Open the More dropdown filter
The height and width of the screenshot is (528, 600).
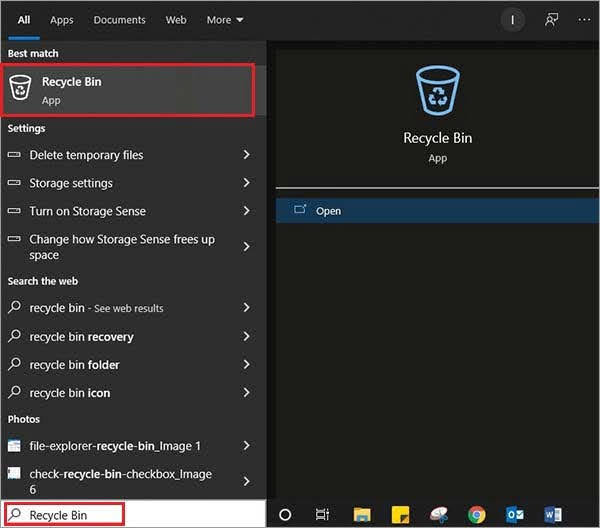coord(225,20)
